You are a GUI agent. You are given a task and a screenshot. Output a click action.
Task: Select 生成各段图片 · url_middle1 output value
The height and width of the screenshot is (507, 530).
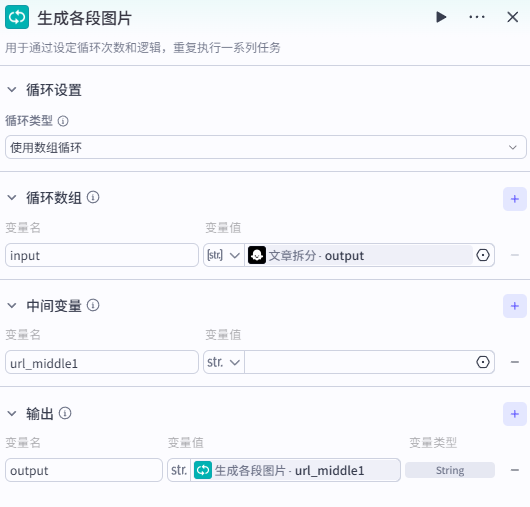tap(296, 470)
